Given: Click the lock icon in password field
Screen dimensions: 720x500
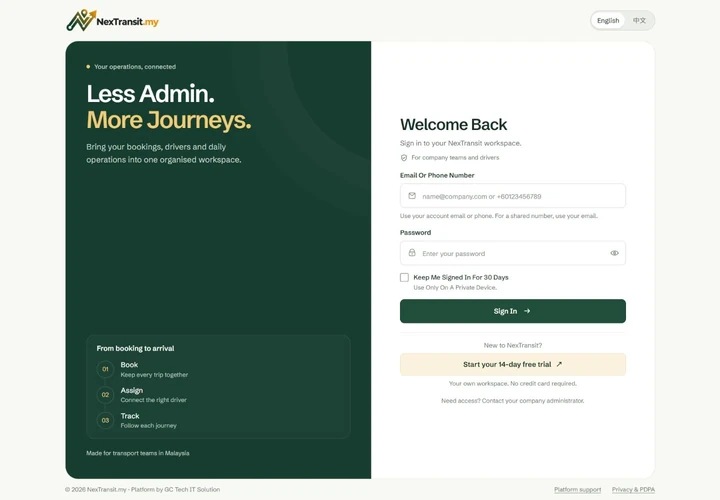Looking at the screenshot, I should pyautogui.click(x=412, y=253).
